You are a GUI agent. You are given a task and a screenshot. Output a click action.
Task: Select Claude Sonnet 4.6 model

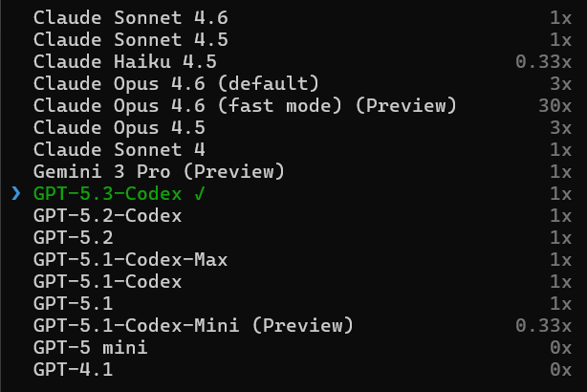coord(130,18)
